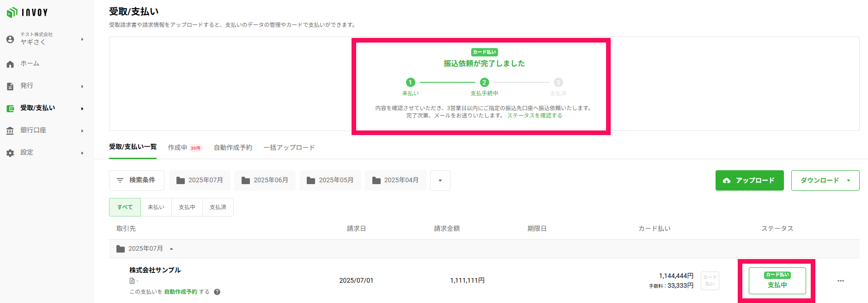Click the 2025年04月 folder icon
The image size is (868, 303).
(376, 180)
